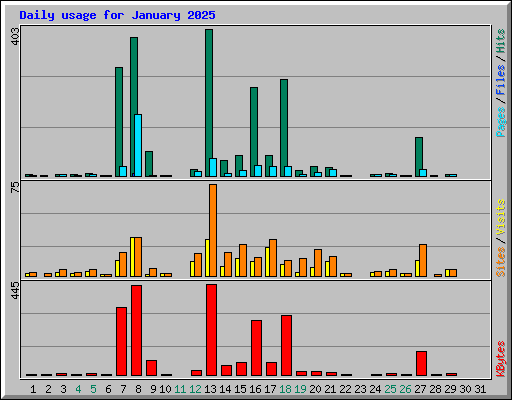The width and height of the screenshot is (512, 400).
Task: Click the 'Hits' legend label
Action: (x=500, y=41)
